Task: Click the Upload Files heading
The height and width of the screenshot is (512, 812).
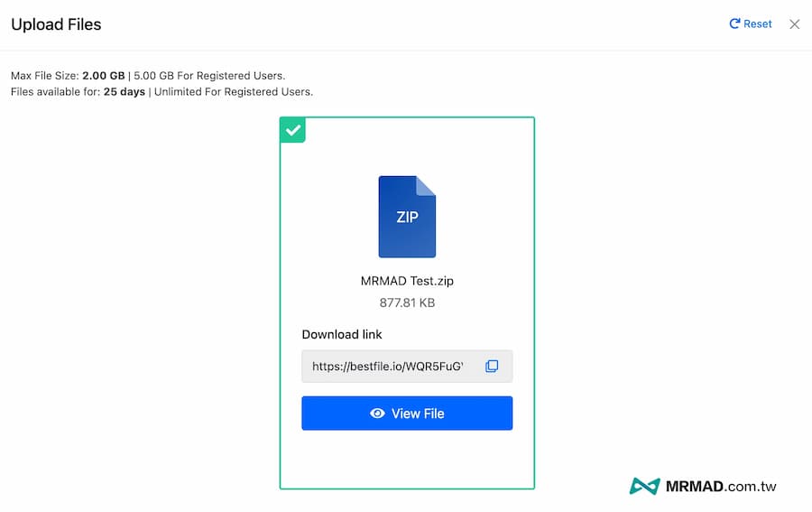Action: pos(56,24)
